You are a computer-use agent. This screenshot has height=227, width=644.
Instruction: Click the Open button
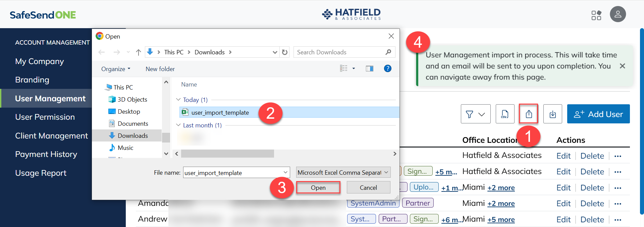tap(318, 187)
